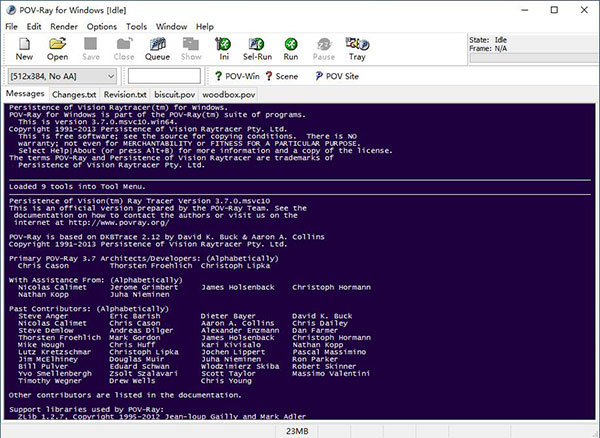
Task: Open the Render menu
Action: pos(64,25)
